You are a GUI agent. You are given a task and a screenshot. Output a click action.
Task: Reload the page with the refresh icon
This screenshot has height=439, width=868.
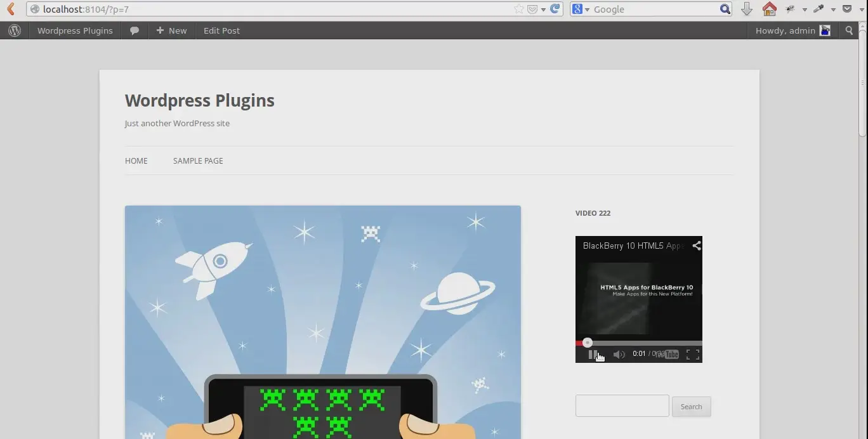point(555,9)
